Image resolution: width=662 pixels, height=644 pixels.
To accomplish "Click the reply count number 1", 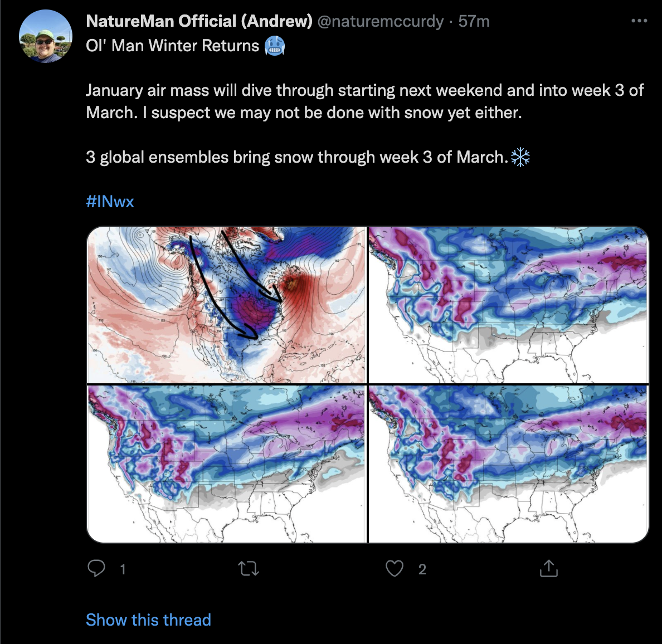I will tap(123, 569).
